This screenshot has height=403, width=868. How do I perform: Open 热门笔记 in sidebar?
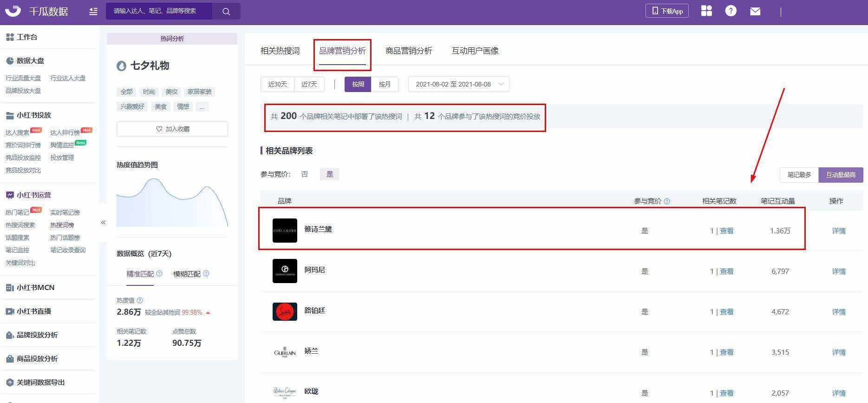(x=17, y=212)
